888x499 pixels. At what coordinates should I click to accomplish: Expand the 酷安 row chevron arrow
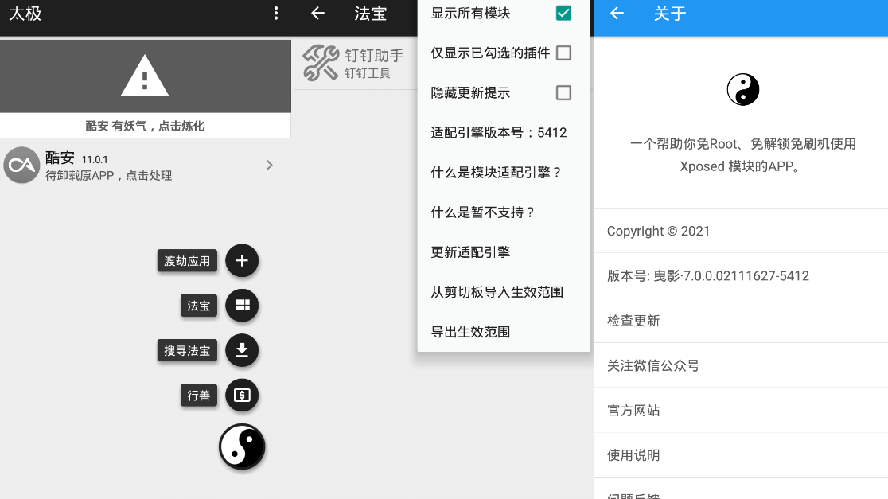[x=270, y=165]
